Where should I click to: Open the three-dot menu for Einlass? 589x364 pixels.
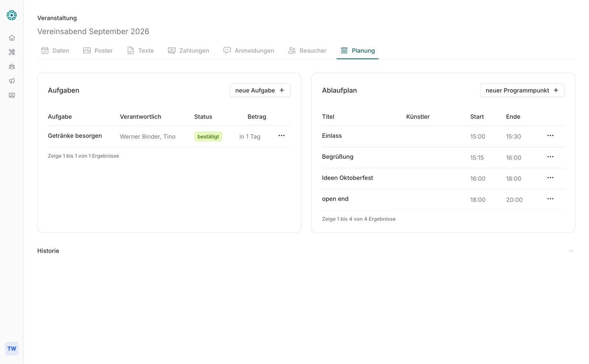pyautogui.click(x=550, y=136)
